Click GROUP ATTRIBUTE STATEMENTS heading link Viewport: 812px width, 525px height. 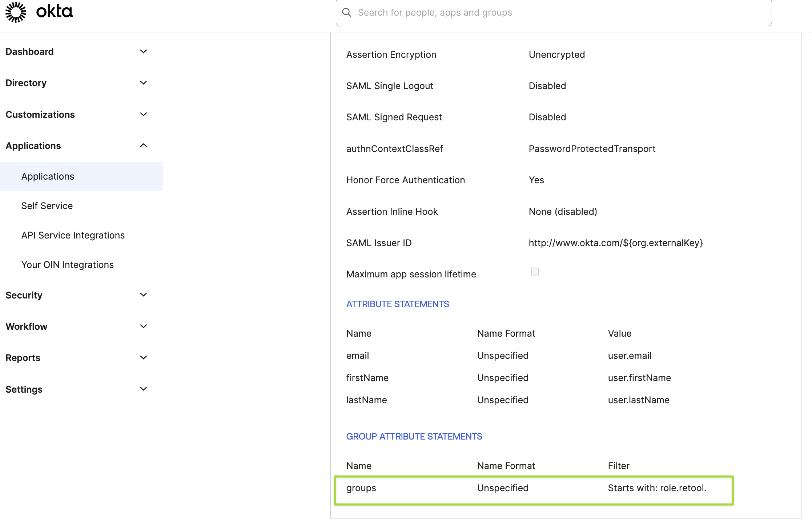coord(414,436)
